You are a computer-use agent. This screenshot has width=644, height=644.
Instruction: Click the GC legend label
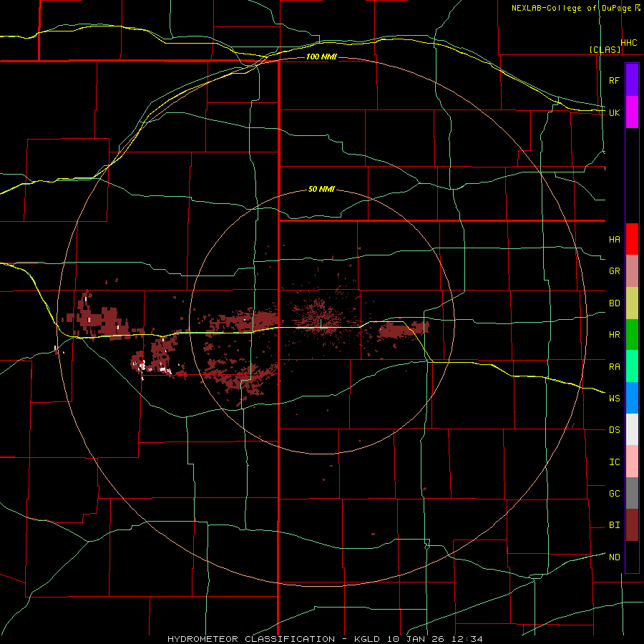pyautogui.click(x=614, y=493)
